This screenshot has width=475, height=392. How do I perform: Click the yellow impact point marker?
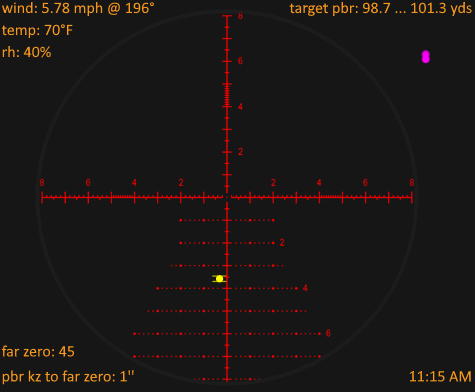coord(219,279)
